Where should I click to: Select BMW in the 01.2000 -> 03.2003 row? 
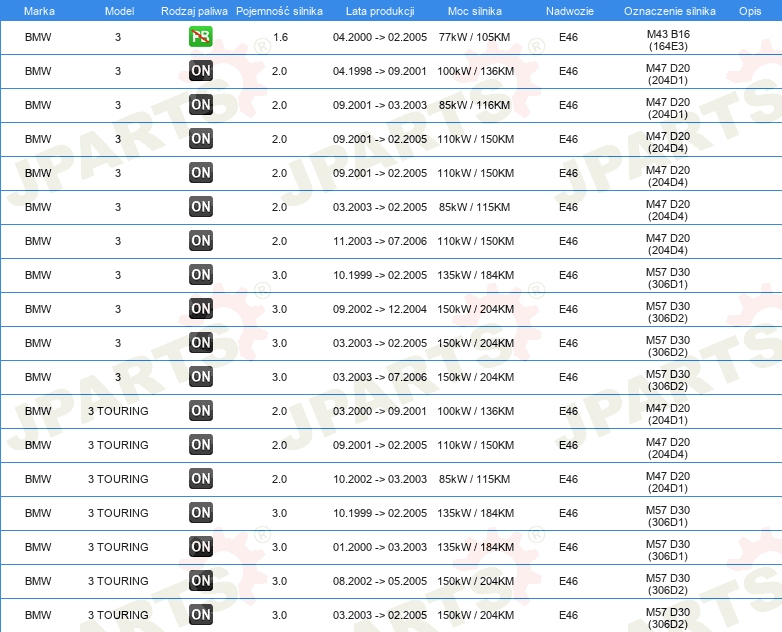38,547
